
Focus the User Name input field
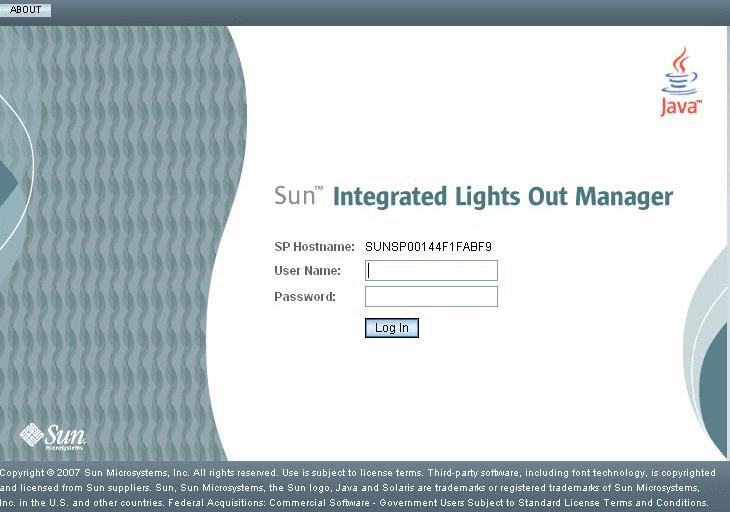[x=431, y=270]
